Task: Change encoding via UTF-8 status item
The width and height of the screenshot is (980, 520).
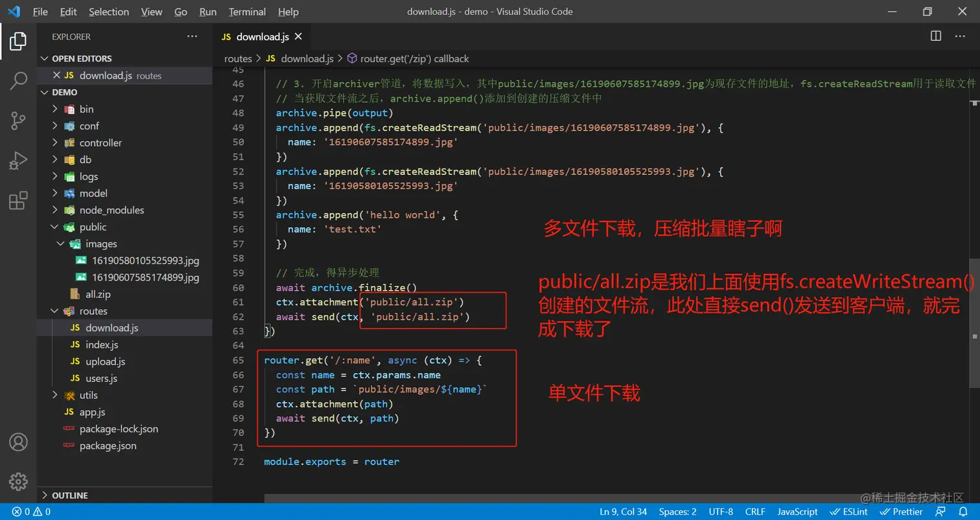Action: tap(721, 512)
